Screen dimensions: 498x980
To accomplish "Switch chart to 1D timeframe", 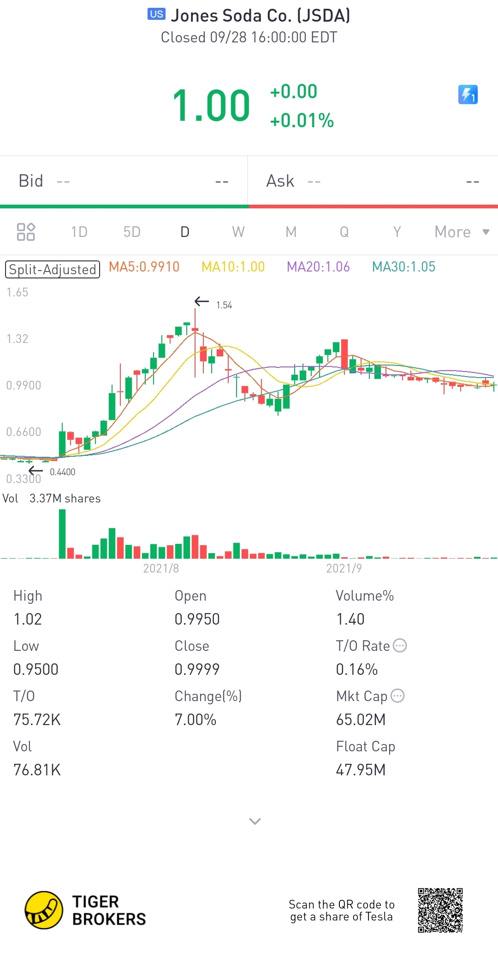I will coord(79,232).
